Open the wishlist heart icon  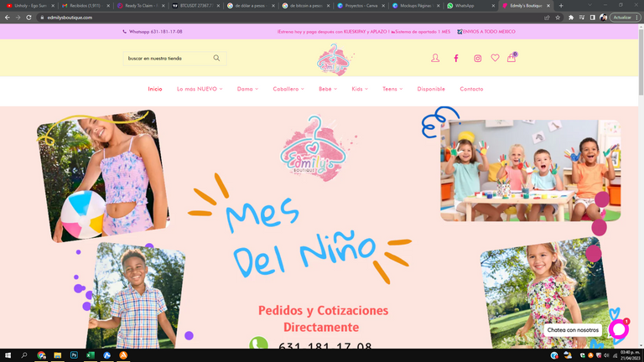pyautogui.click(x=495, y=58)
